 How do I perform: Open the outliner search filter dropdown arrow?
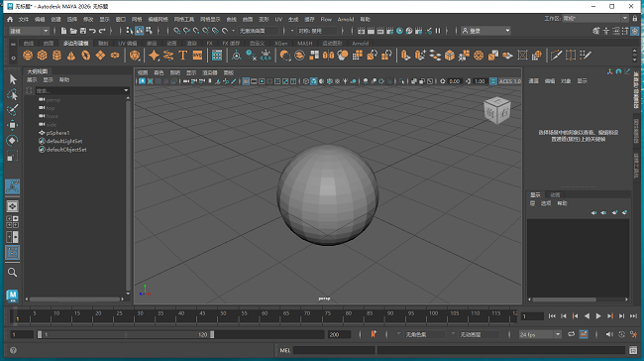point(126,90)
